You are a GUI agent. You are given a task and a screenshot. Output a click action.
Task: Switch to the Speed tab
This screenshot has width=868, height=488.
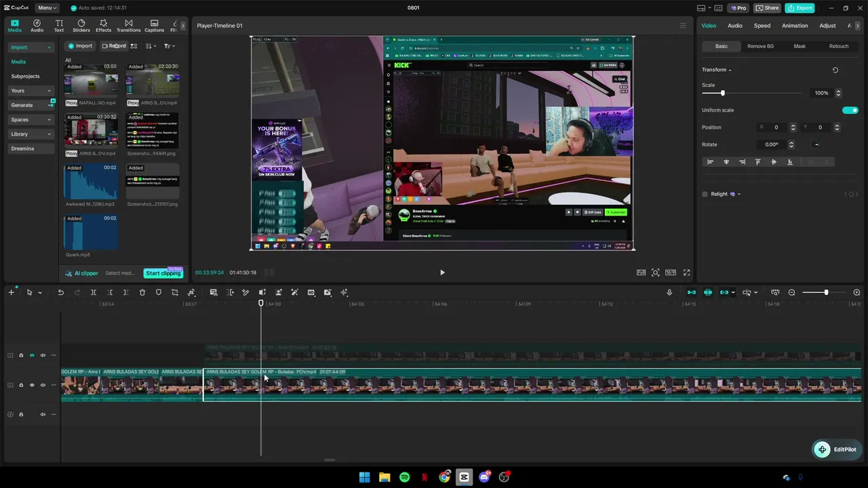tap(762, 26)
